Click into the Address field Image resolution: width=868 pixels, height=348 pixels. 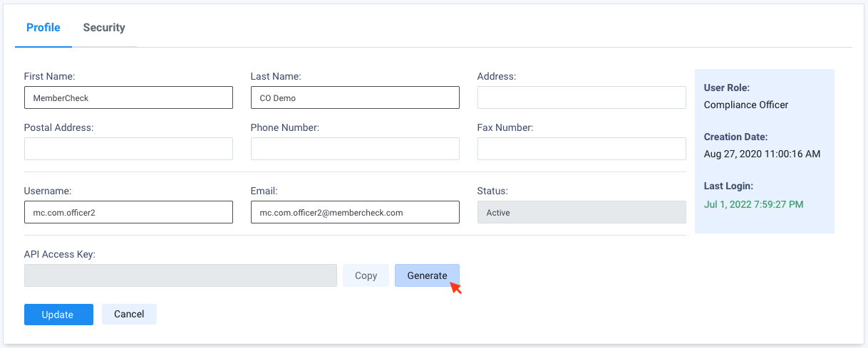(x=582, y=97)
